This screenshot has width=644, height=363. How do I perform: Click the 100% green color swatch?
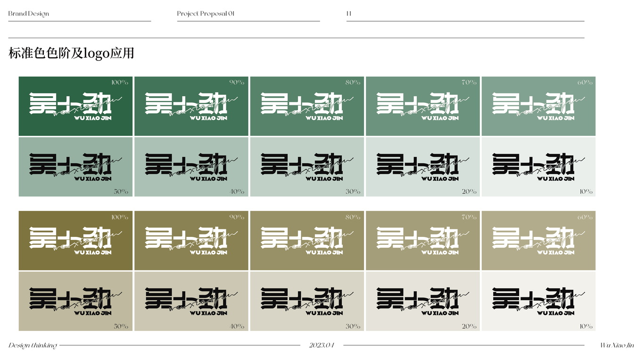click(75, 106)
